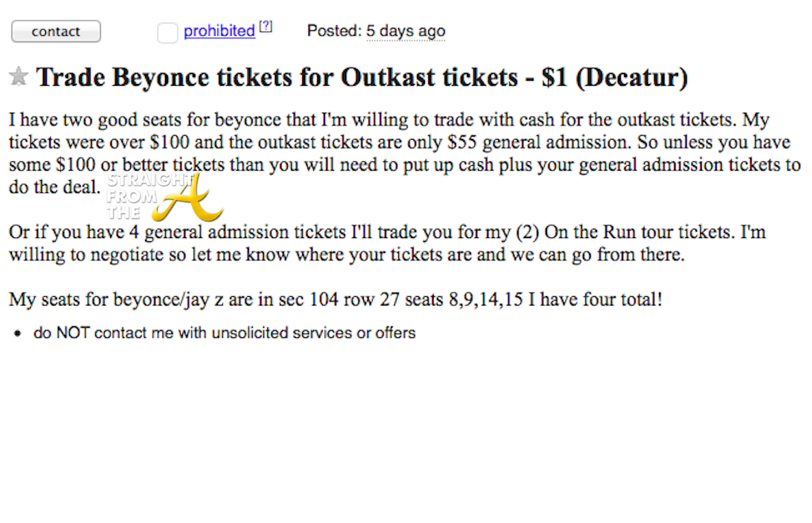Click the Straight From The A watermark logo
The image size is (812, 523).
[x=164, y=197]
